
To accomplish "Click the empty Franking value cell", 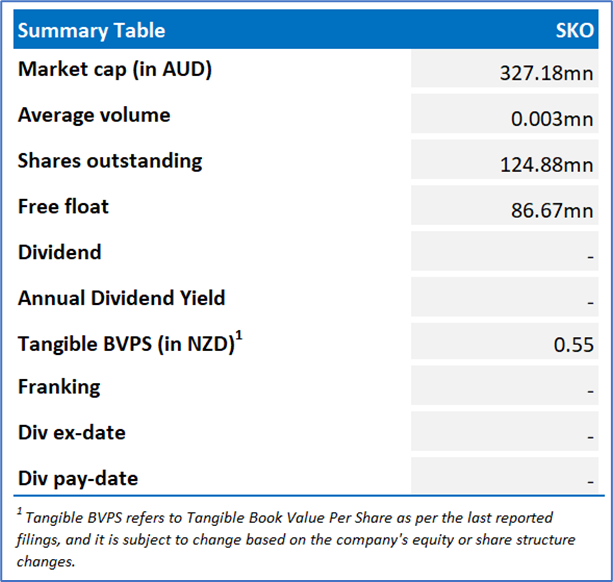I will click(506, 389).
